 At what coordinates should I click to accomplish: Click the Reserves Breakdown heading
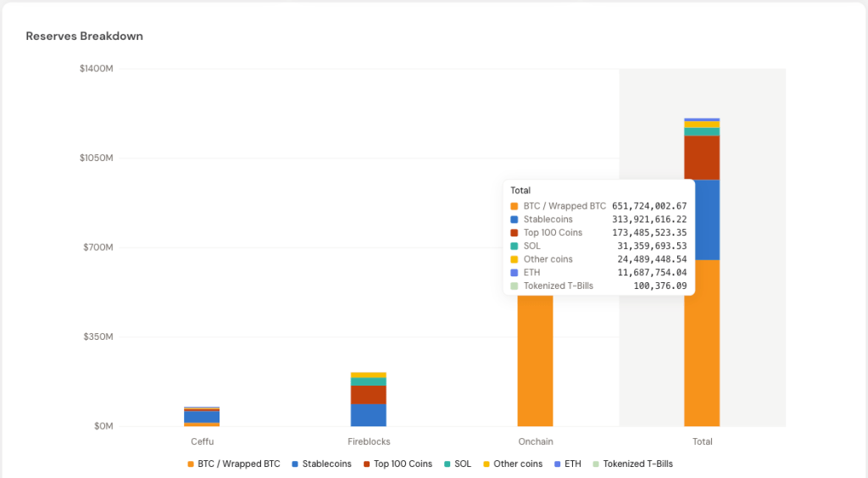tap(84, 36)
